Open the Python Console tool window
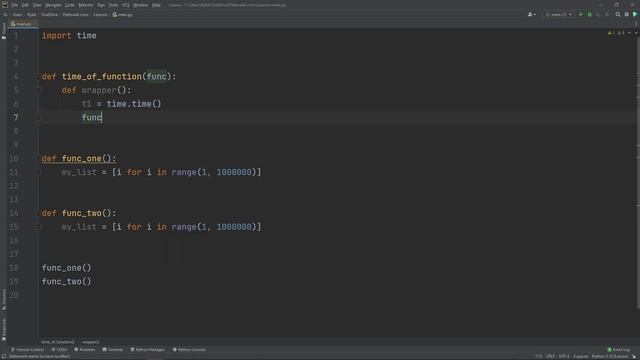This screenshot has height=360, width=640. point(189,350)
